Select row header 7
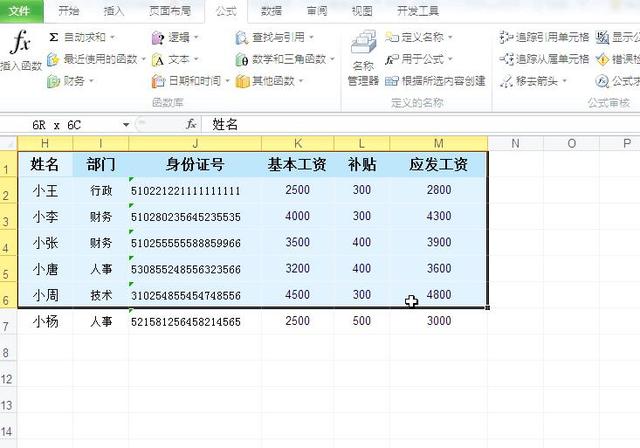Viewport: 640px width, 448px height. tap(8, 322)
